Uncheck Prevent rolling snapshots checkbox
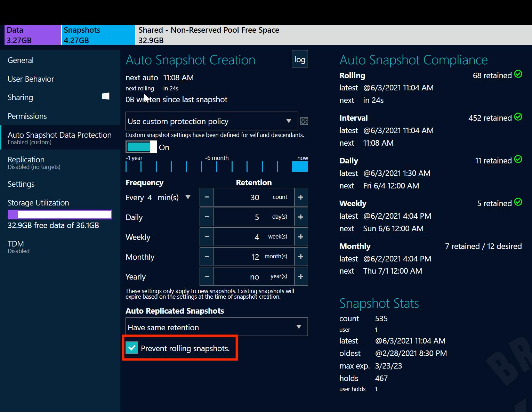The height and width of the screenshot is (412, 532). click(x=132, y=348)
